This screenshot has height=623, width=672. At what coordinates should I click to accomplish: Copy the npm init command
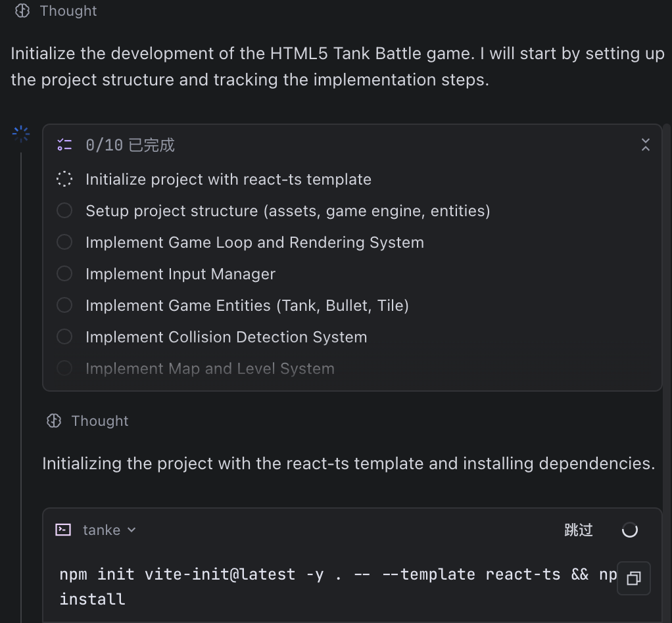[x=634, y=578]
